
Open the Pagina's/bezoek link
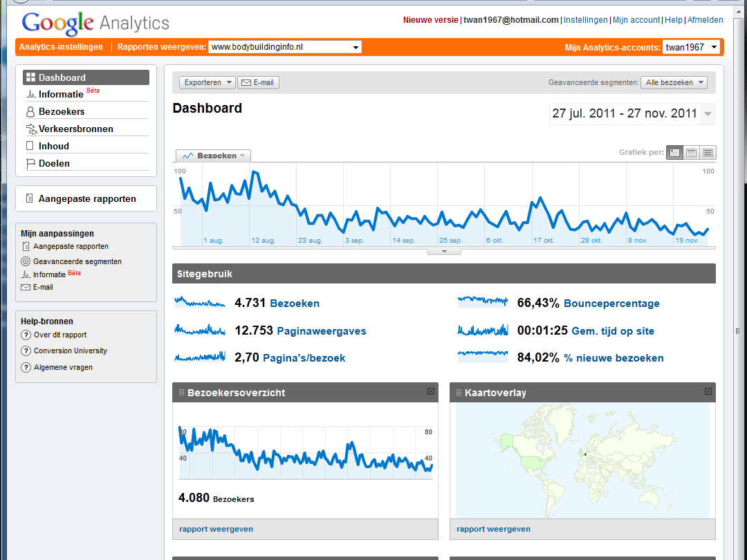point(304,358)
